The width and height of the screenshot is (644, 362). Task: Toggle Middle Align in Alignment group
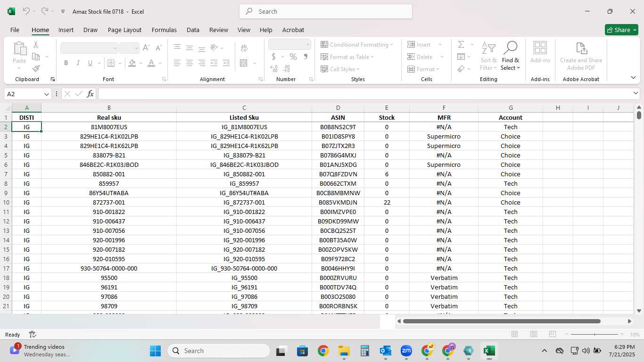coord(189,48)
